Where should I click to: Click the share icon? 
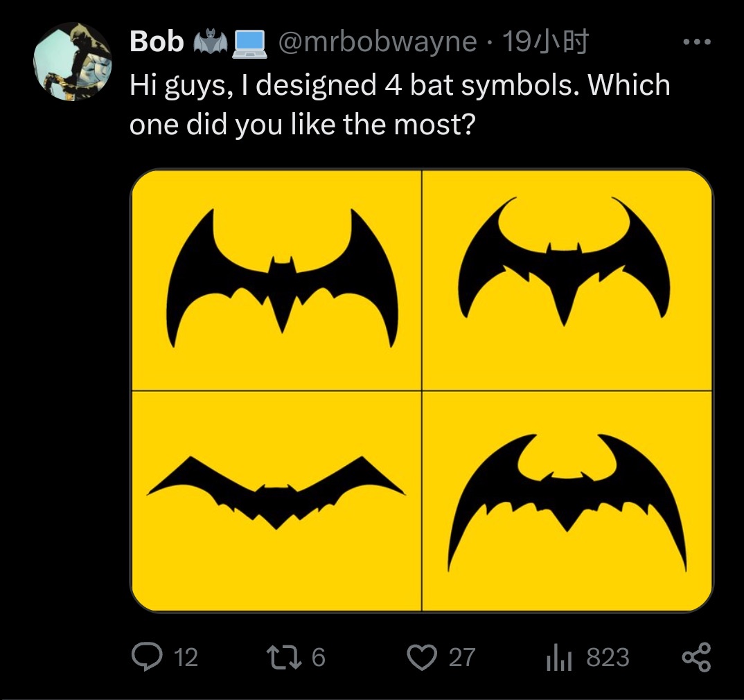[x=697, y=657]
